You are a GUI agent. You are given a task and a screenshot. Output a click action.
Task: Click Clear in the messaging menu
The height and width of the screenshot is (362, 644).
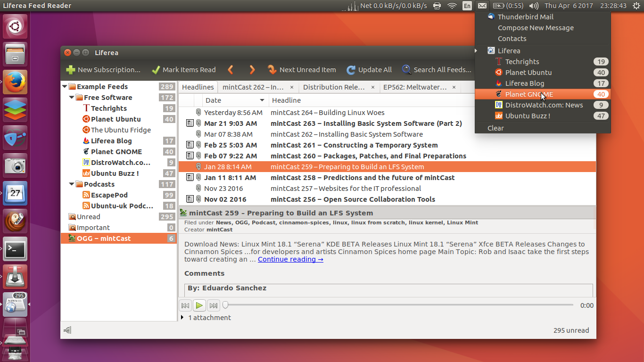(495, 128)
